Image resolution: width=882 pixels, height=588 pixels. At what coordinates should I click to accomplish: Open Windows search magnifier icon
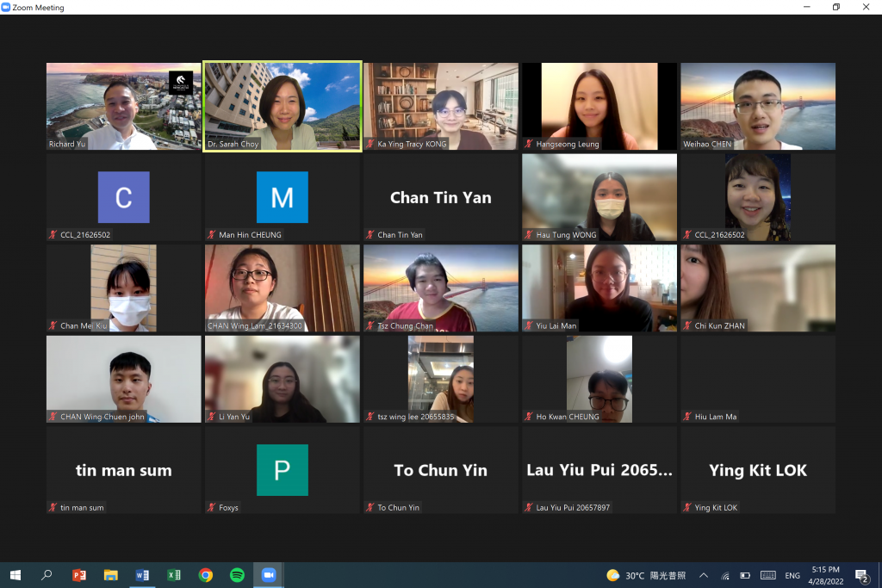[47, 575]
